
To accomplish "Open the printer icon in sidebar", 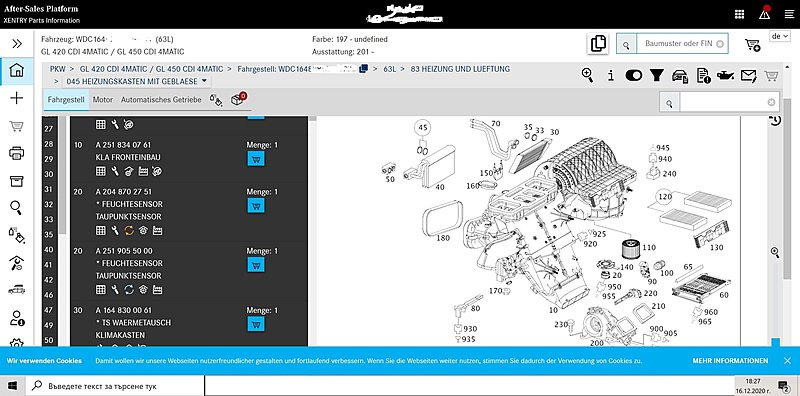I will (17, 153).
